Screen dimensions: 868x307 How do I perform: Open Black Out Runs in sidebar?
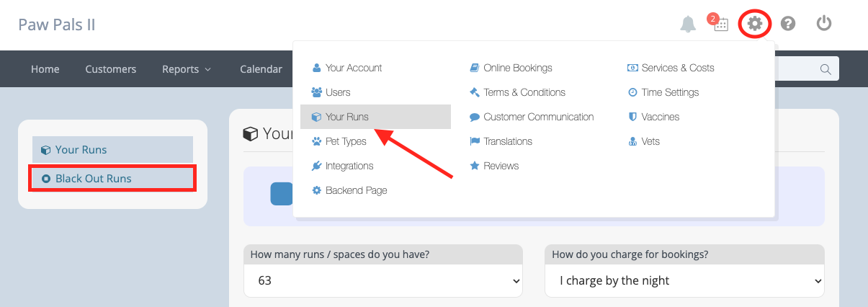[112, 178]
